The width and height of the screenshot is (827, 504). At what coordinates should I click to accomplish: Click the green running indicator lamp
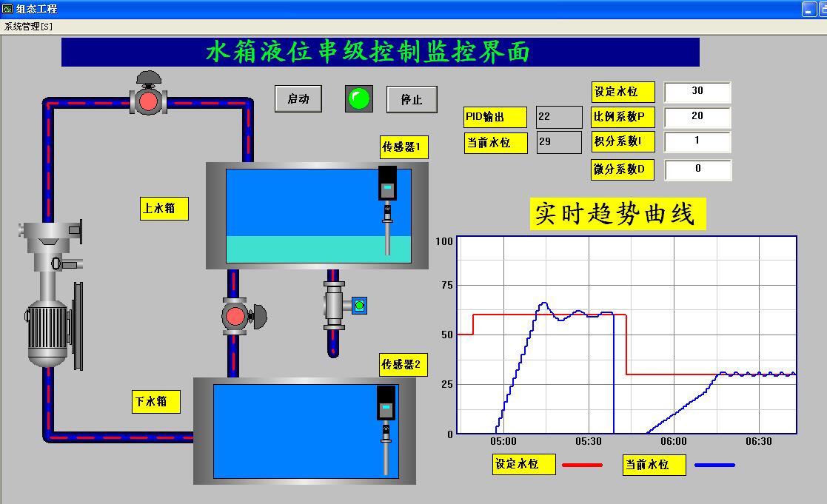(359, 98)
